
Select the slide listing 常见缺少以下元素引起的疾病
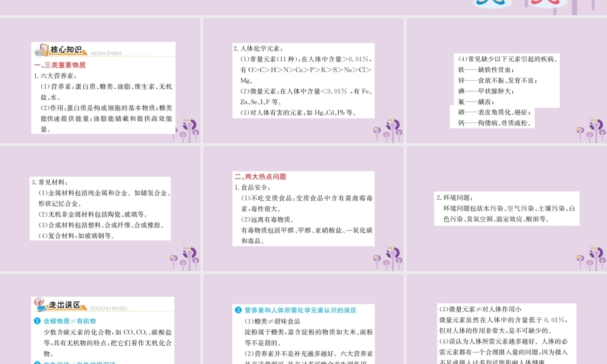507,81
